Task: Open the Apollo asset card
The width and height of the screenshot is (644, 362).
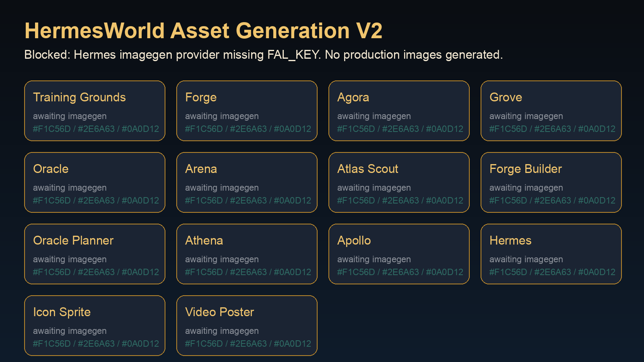Action: coord(399,254)
